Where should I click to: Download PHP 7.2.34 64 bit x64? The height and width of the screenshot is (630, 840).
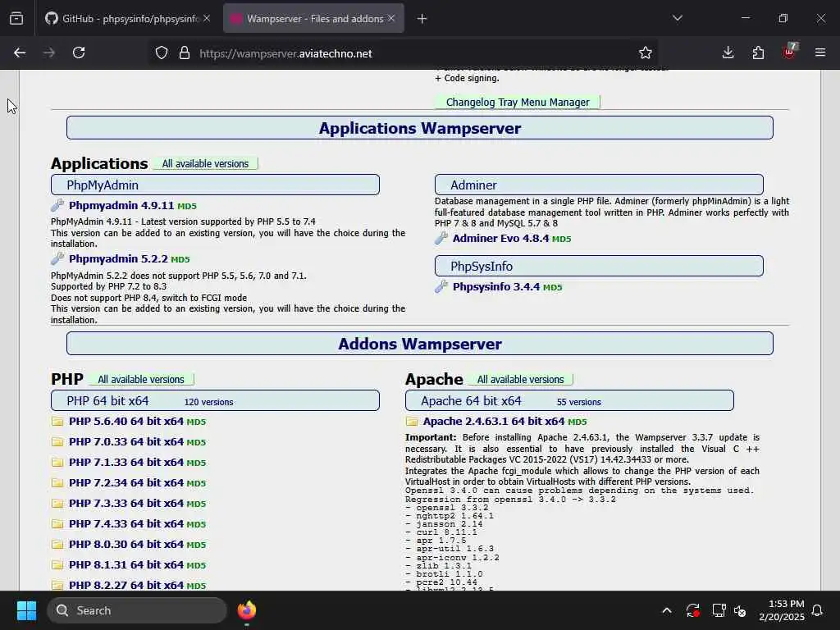[x=126, y=483]
